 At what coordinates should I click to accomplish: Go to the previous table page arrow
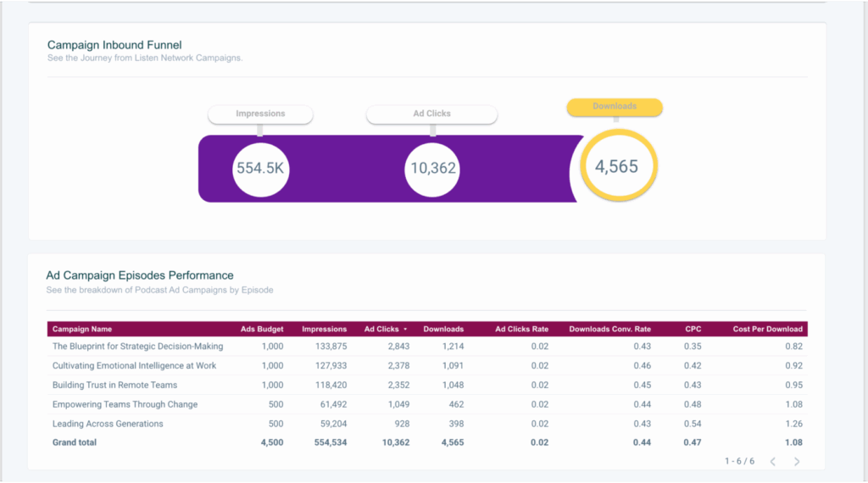(x=772, y=461)
